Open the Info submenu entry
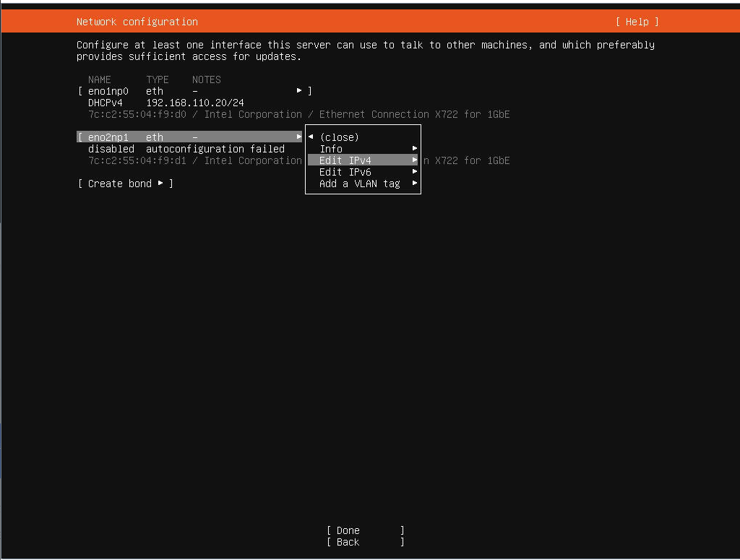 [331, 149]
